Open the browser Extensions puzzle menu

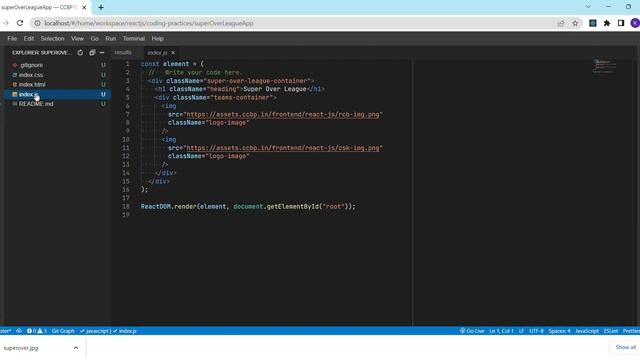(607, 23)
